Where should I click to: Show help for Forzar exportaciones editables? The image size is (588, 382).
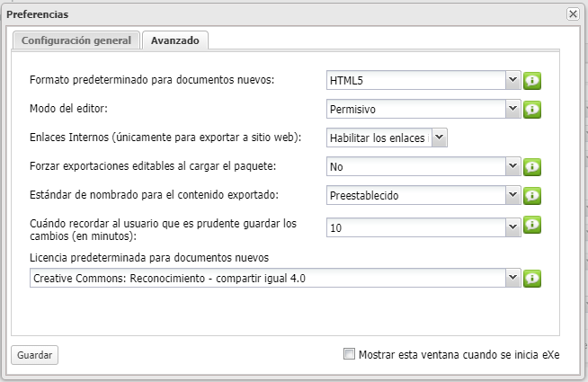532,167
